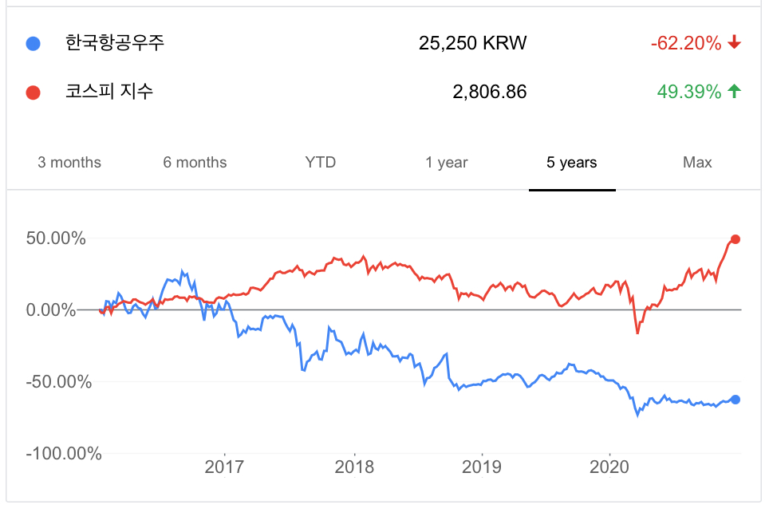
Task: Select the 3 months range tab
Action: click(x=69, y=163)
